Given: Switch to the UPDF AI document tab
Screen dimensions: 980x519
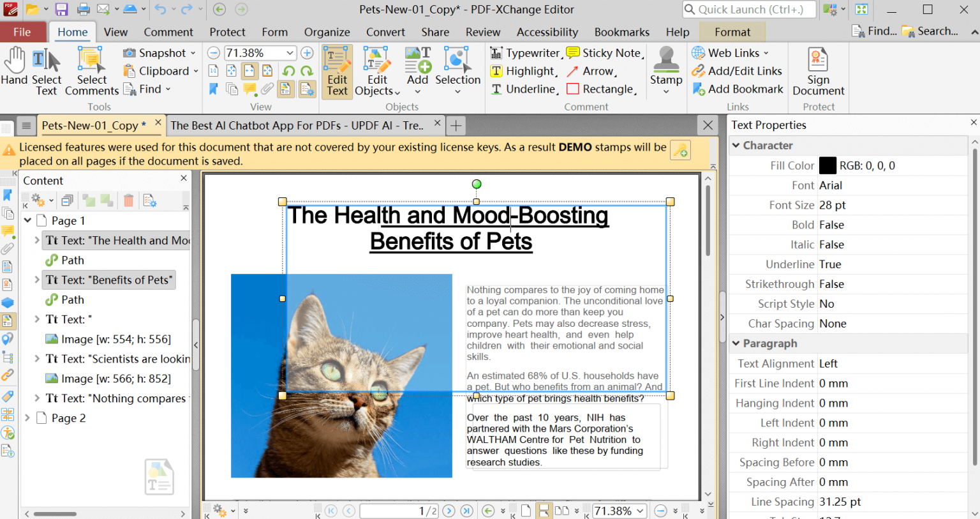Looking at the screenshot, I should click(297, 125).
